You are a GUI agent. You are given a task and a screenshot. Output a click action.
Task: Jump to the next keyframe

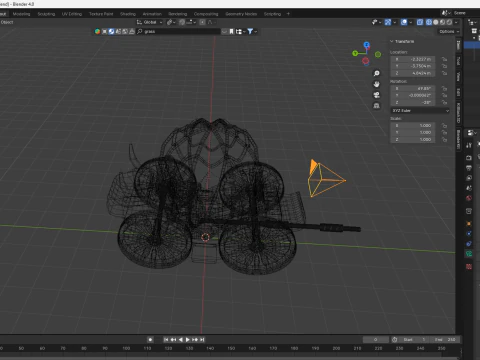195,339
